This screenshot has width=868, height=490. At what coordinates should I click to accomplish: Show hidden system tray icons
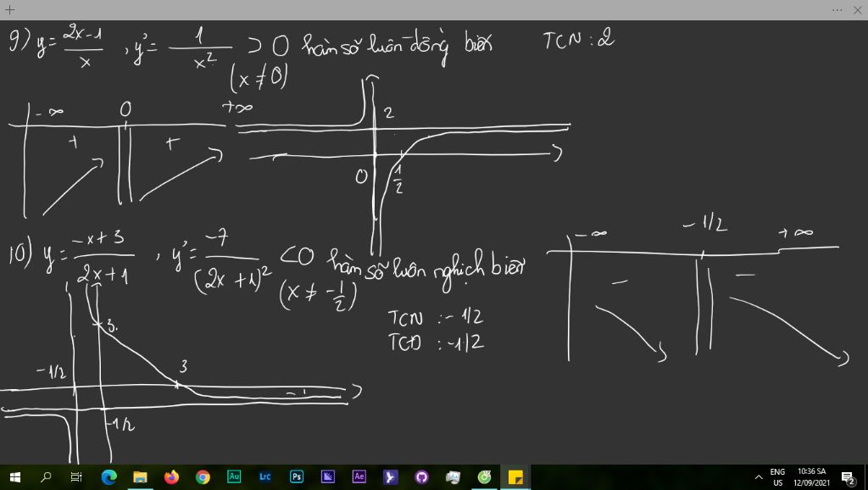pos(759,476)
